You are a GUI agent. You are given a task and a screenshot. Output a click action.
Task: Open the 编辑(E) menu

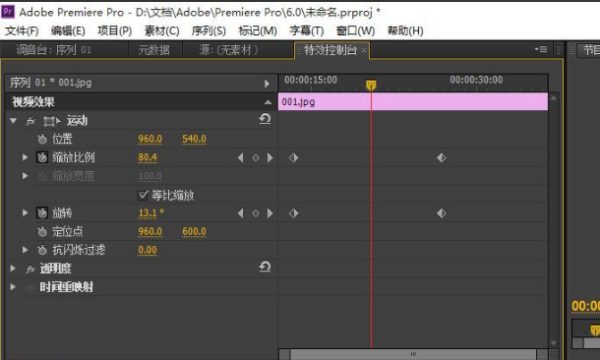pos(68,31)
